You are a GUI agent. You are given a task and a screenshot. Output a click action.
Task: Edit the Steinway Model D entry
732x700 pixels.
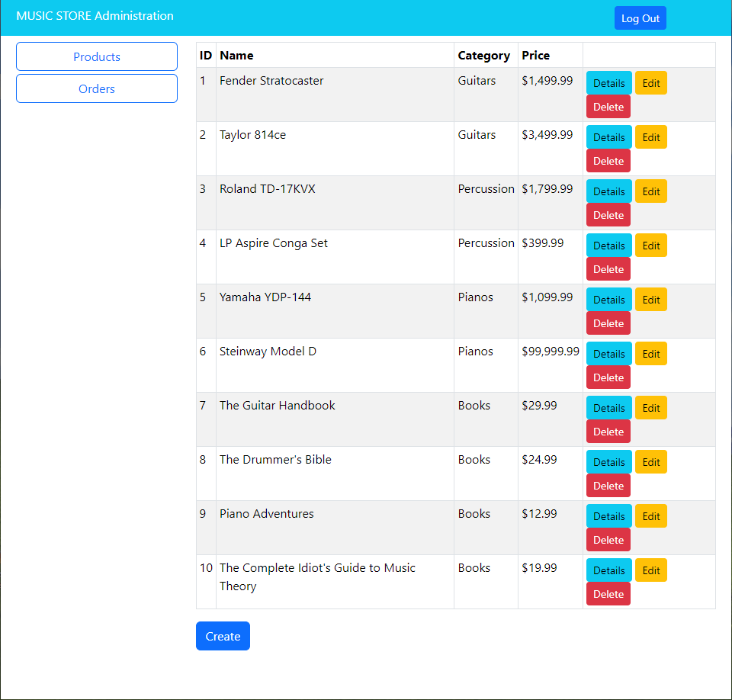(x=650, y=354)
